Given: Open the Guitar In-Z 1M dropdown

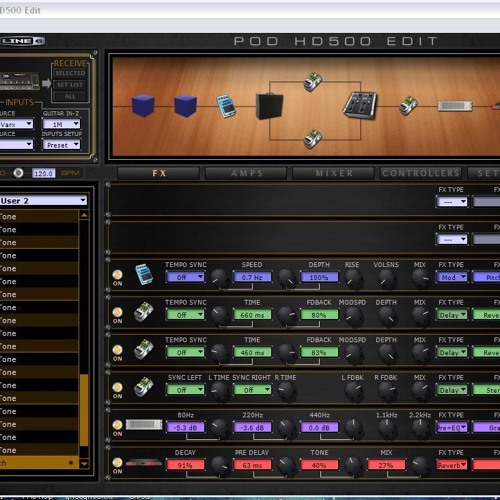Looking at the screenshot, I should tap(62, 124).
